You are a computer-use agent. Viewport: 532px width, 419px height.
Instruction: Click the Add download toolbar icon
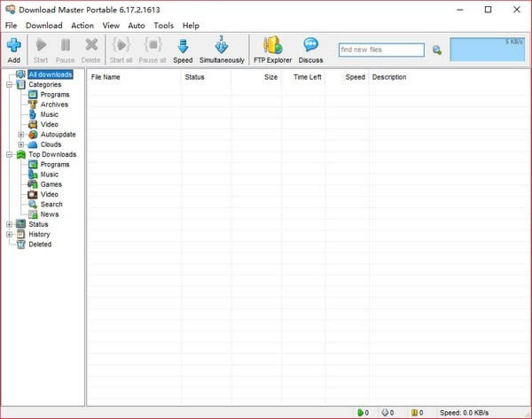13,49
